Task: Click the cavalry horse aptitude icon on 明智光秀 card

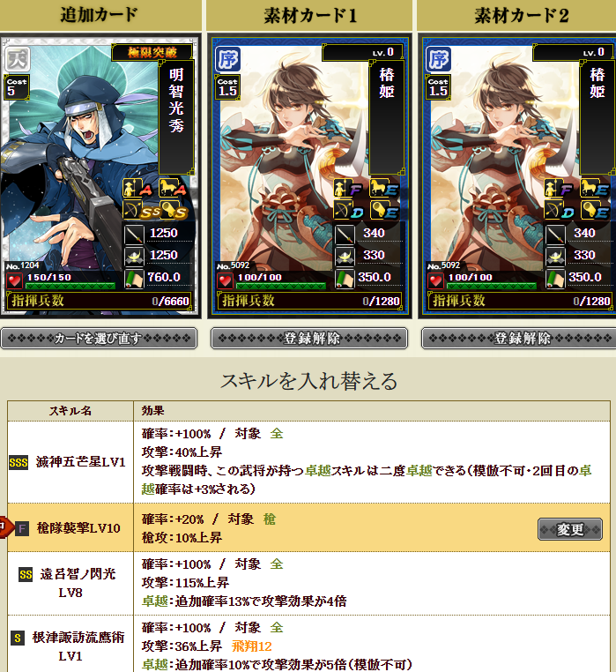Action: 173,188
